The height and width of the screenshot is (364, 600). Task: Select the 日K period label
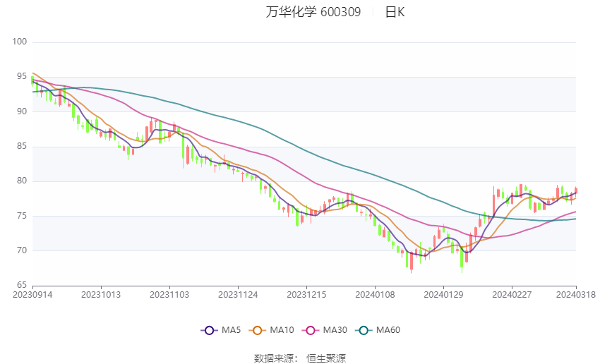(x=395, y=12)
